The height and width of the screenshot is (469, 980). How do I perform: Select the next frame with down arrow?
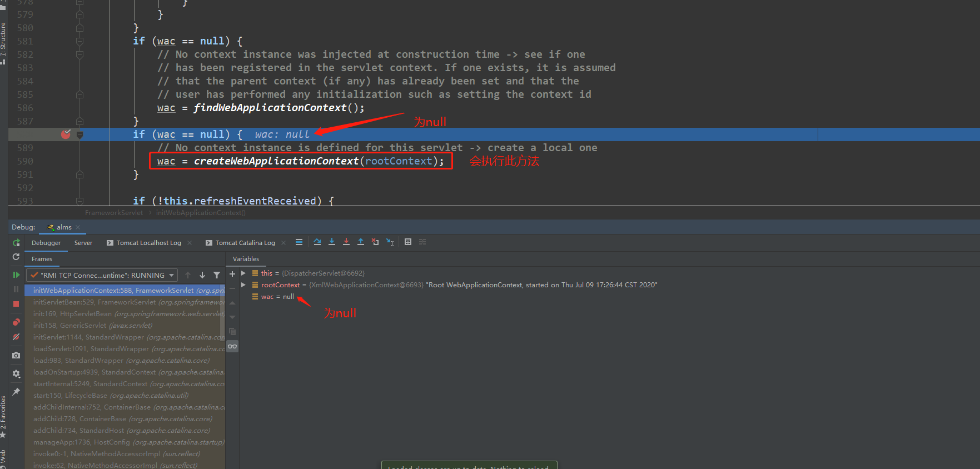(202, 275)
